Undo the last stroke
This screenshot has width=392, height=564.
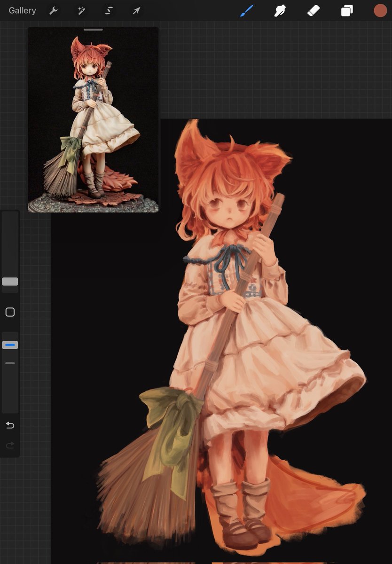(10, 425)
